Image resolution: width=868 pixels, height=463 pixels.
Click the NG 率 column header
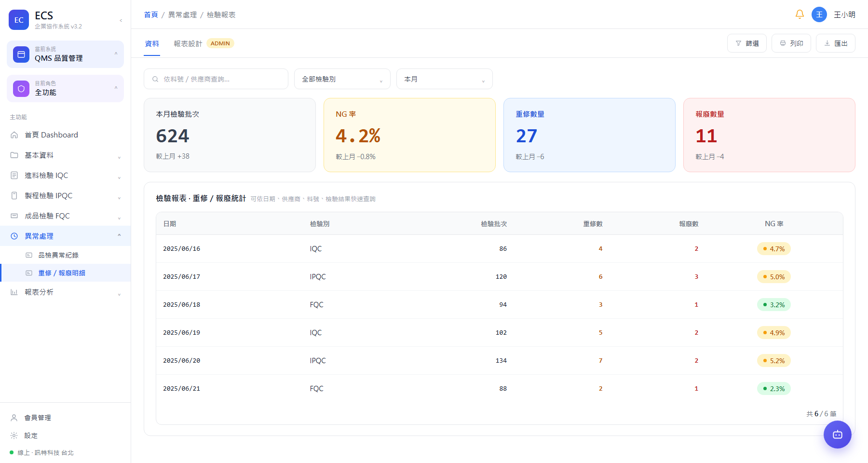point(774,224)
